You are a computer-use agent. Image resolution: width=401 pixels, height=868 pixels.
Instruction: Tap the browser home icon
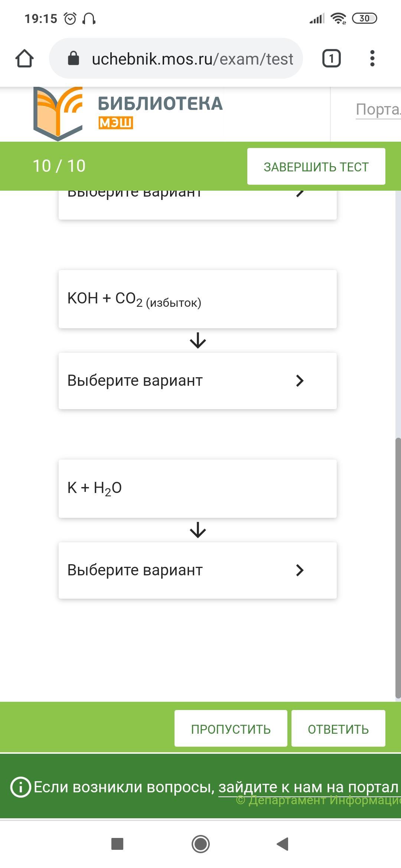click(25, 59)
